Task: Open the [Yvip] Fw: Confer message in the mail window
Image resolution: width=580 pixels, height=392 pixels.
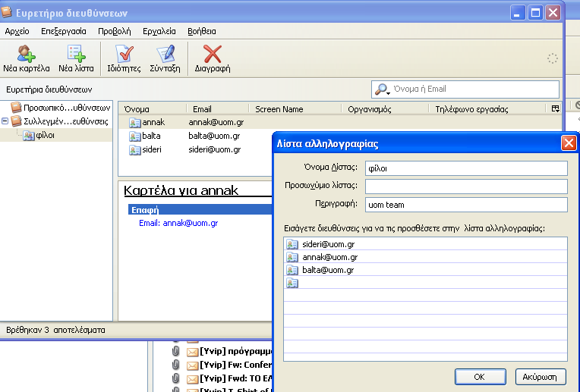Action: coord(236,365)
